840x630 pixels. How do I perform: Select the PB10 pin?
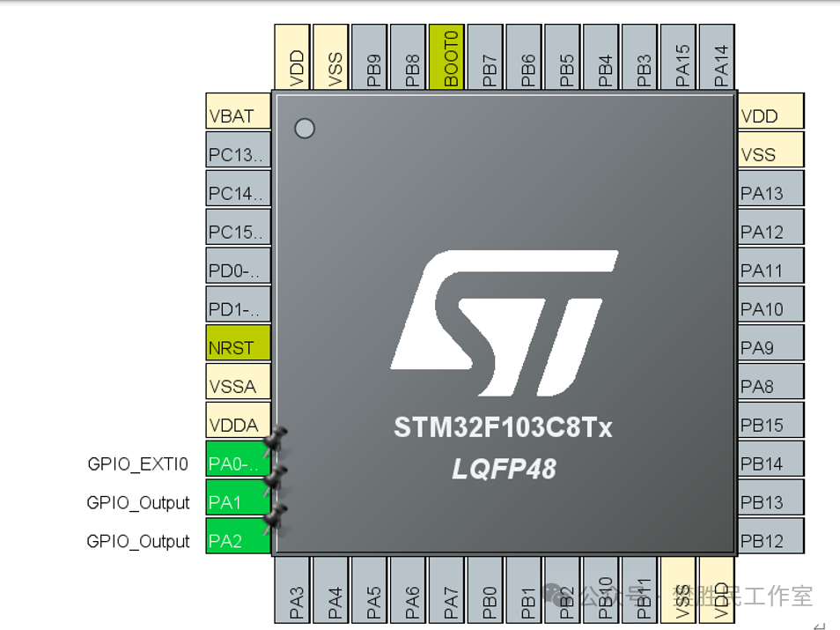tap(601, 589)
